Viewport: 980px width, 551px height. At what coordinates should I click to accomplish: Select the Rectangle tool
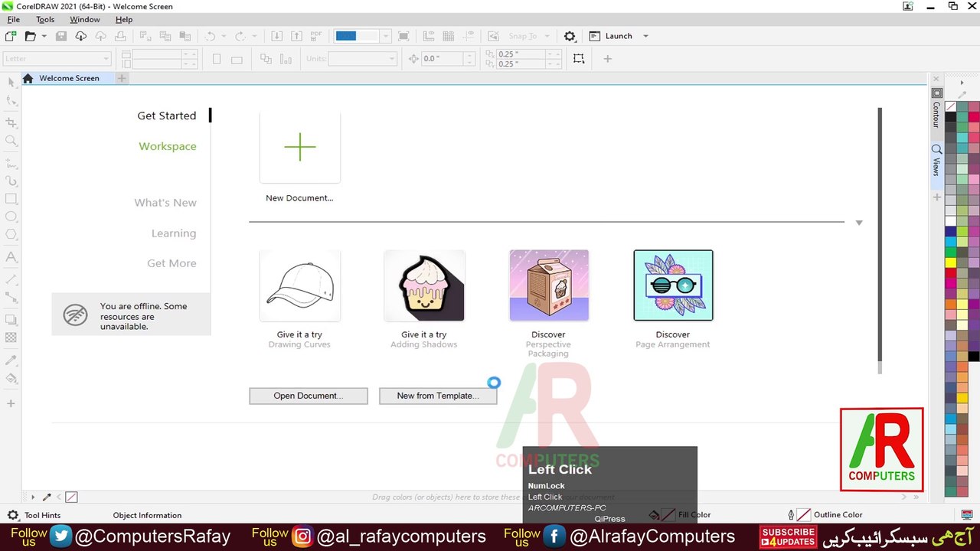(11, 199)
